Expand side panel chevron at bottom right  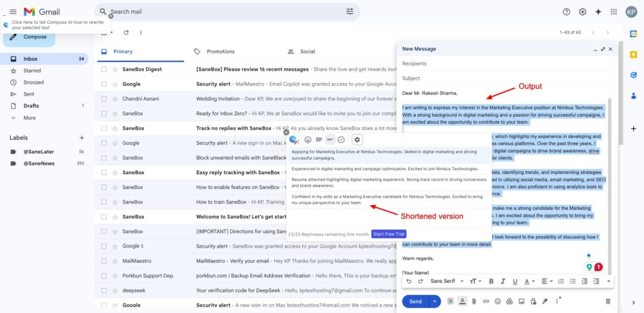(x=633, y=303)
